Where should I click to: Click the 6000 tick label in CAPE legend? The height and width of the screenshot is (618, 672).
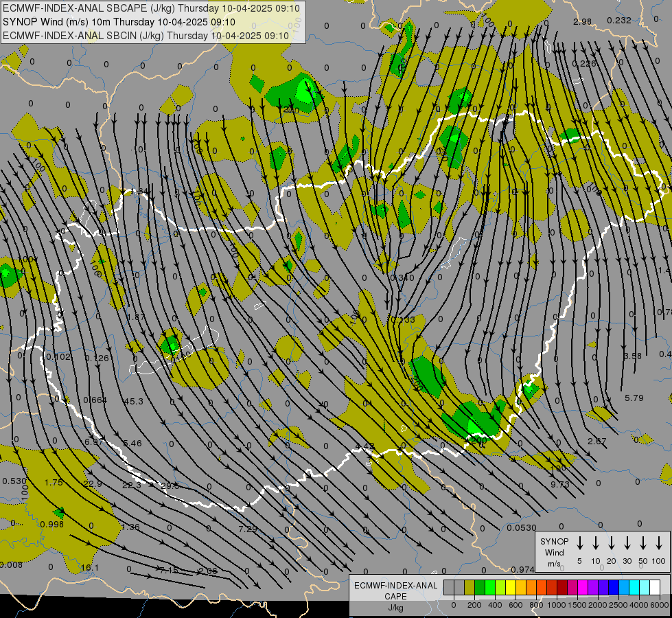pos(660,605)
